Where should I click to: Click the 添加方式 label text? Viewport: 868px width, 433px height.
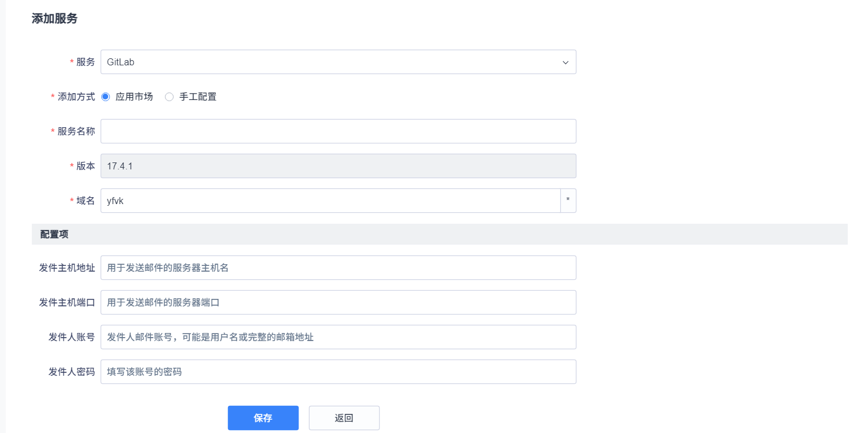tap(76, 97)
